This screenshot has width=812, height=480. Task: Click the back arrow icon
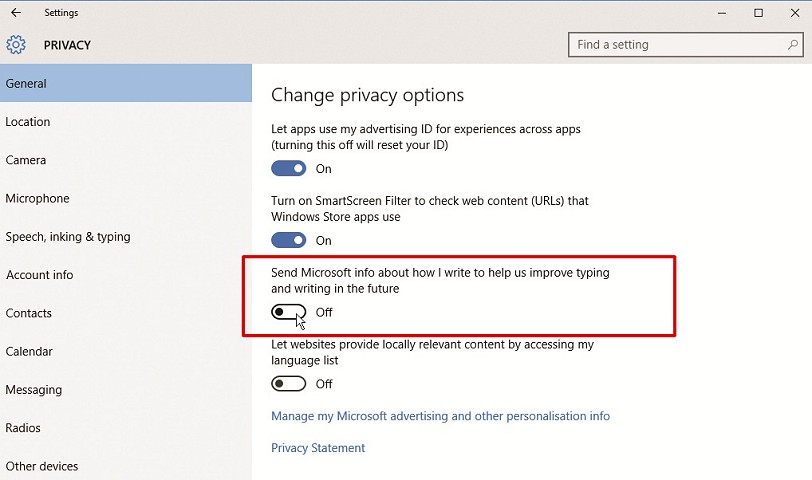pyautogui.click(x=16, y=12)
